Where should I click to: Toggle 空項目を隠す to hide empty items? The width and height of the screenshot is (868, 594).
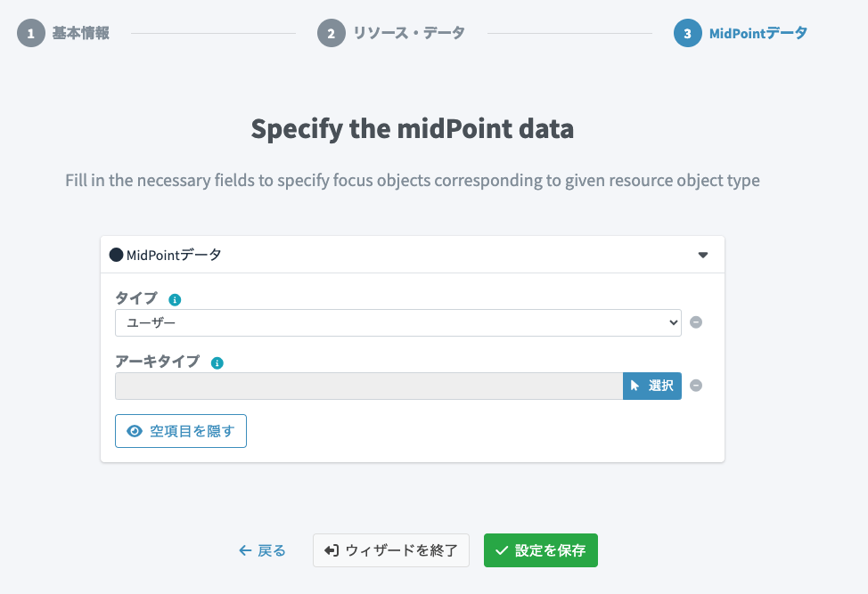click(x=181, y=431)
